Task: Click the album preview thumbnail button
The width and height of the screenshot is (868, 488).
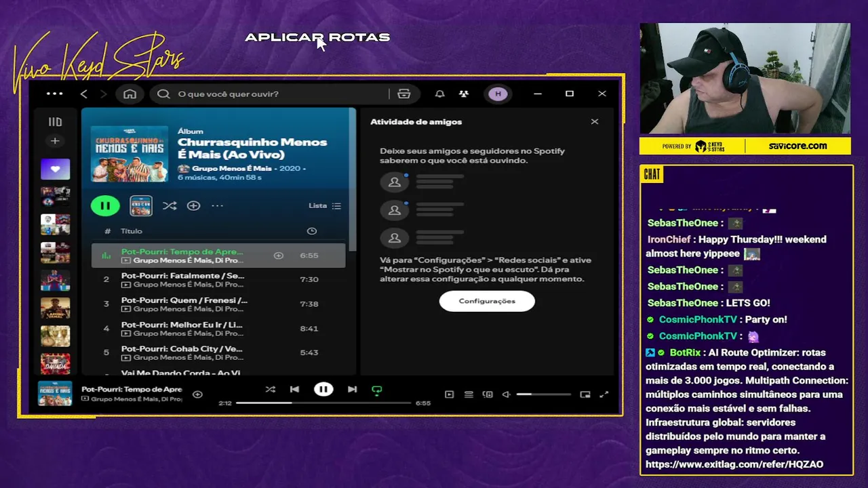Action: pyautogui.click(x=141, y=205)
